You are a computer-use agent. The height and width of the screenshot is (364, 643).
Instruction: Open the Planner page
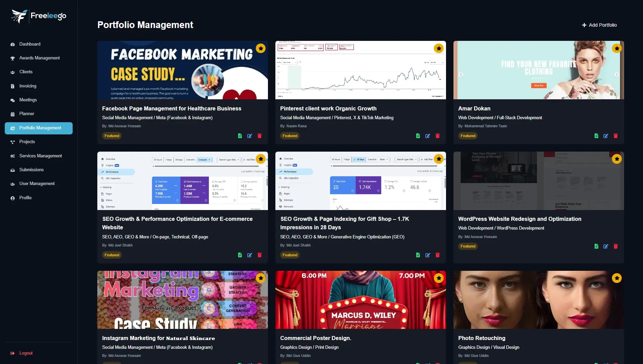[39, 114]
